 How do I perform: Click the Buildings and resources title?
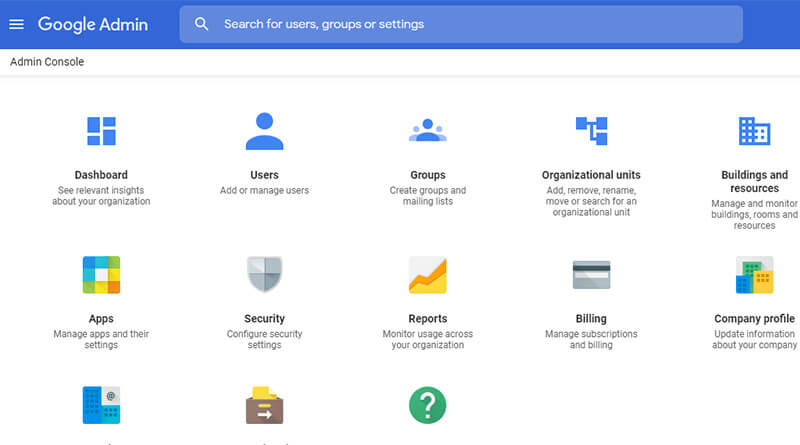(755, 181)
